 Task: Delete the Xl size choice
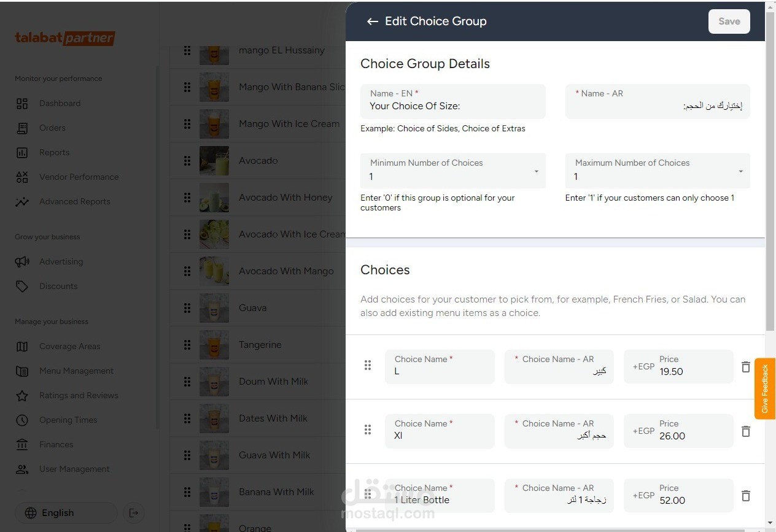(x=746, y=431)
